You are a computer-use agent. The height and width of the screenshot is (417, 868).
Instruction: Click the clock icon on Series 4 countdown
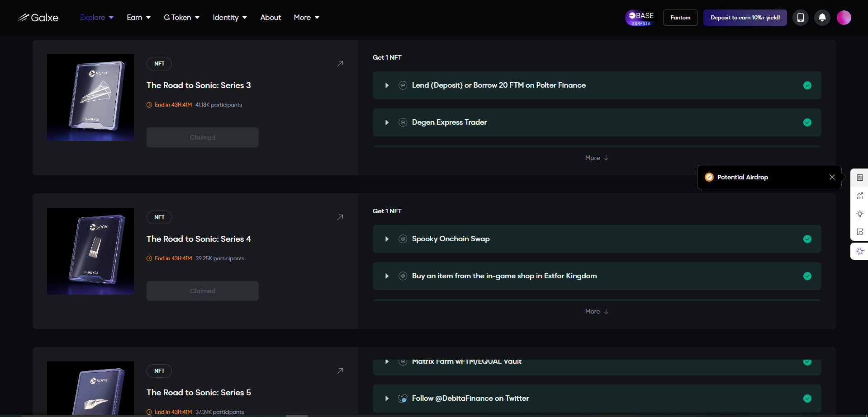click(149, 258)
